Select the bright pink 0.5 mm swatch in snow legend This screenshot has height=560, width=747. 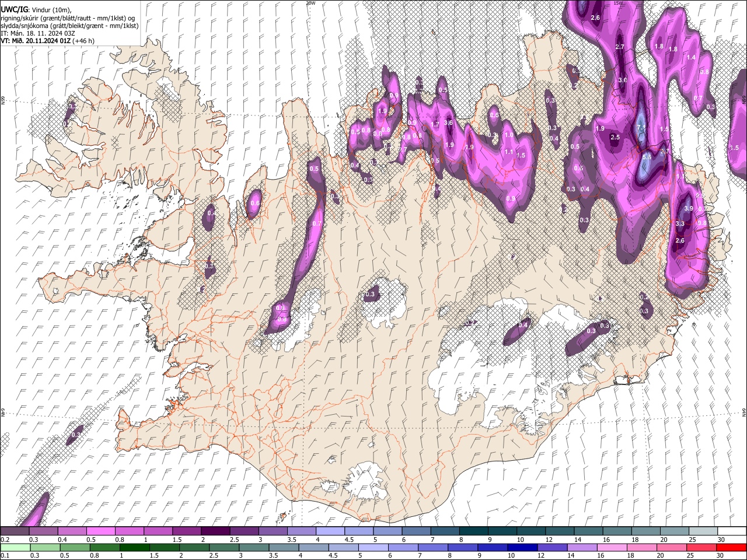[102, 531]
